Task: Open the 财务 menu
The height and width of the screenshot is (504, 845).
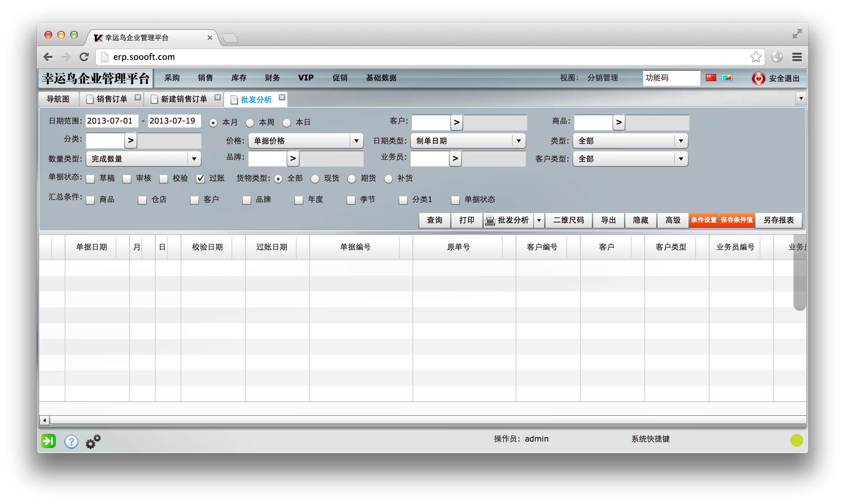Action: pyautogui.click(x=272, y=78)
